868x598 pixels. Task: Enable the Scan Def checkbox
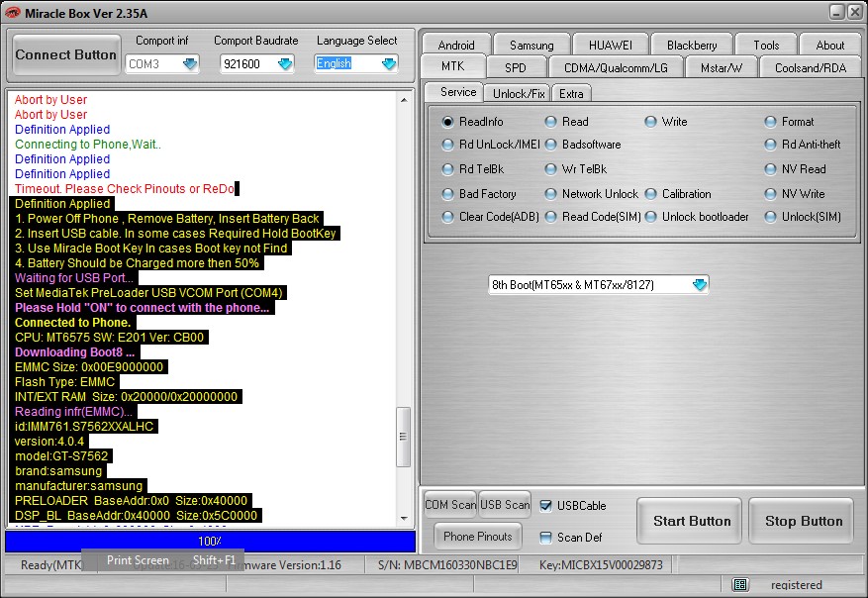coord(545,537)
